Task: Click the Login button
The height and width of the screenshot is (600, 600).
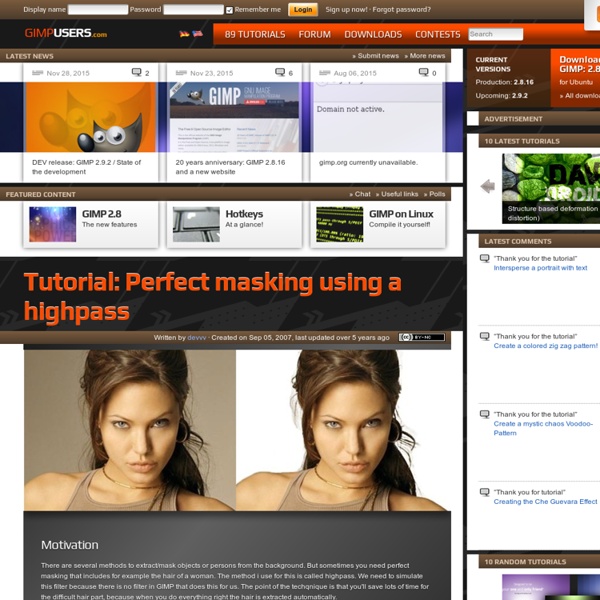Action: pyautogui.click(x=303, y=10)
